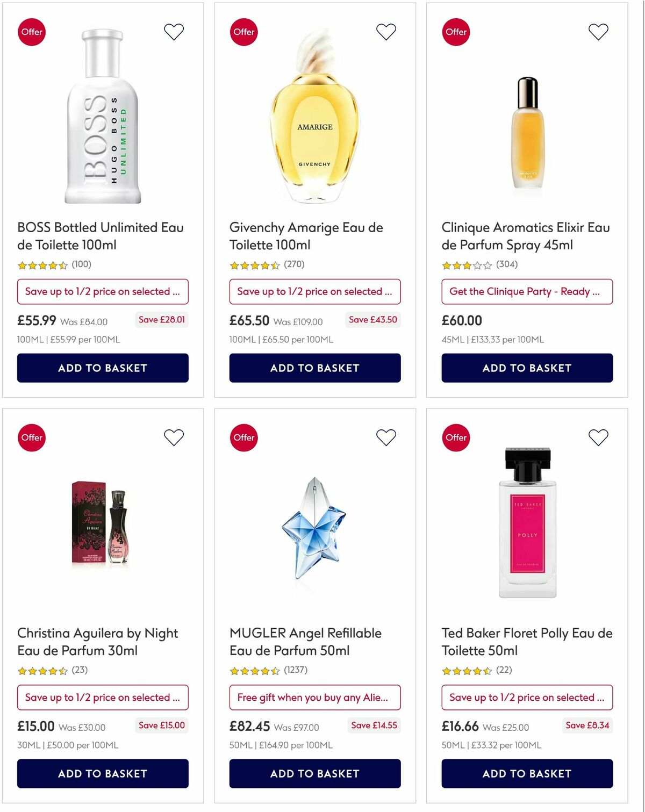This screenshot has height=812, width=645.
Task: Click the heart icon on Clinique Aromatics Elixir
Action: tap(597, 32)
